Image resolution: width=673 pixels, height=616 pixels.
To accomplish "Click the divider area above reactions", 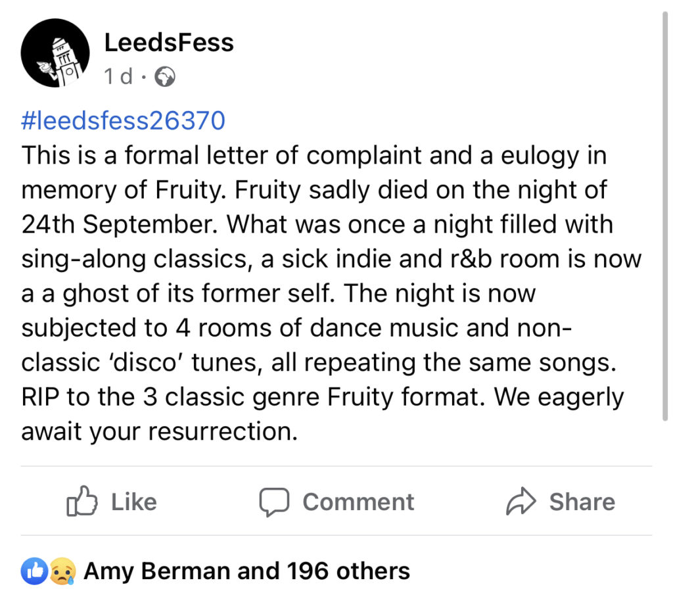I will (336, 535).
